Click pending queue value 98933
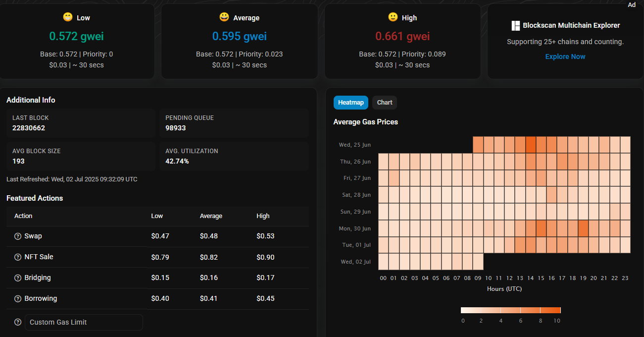 (176, 128)
